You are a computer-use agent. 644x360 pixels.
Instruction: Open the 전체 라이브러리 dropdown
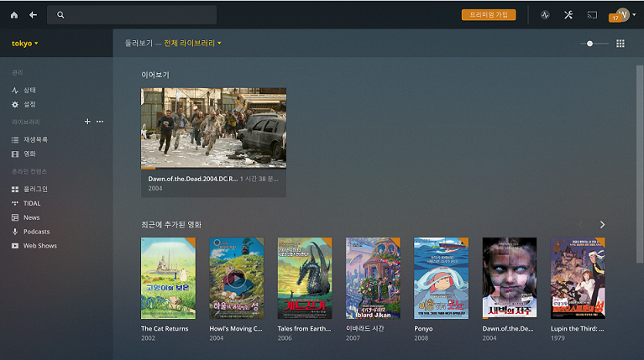coord(192,43)
